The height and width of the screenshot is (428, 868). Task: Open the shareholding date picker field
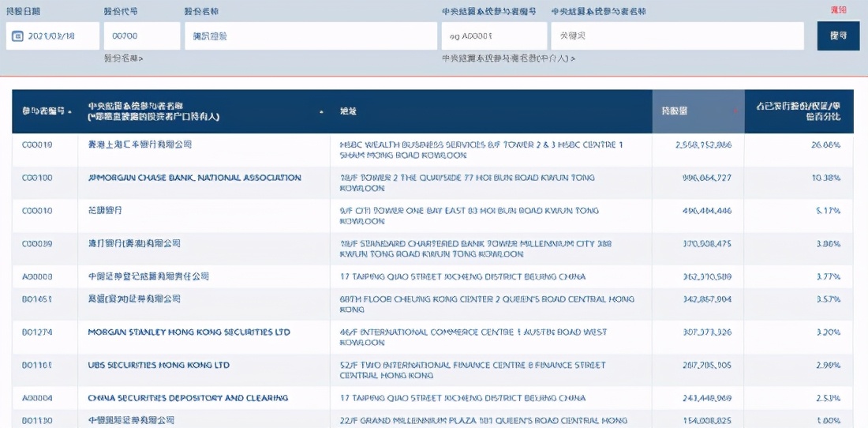click(53, 36)
